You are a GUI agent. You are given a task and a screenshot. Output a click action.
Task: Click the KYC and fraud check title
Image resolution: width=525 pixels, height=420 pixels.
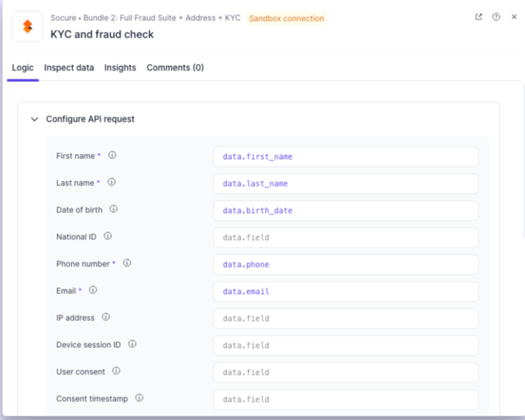[x=102, y=34]
